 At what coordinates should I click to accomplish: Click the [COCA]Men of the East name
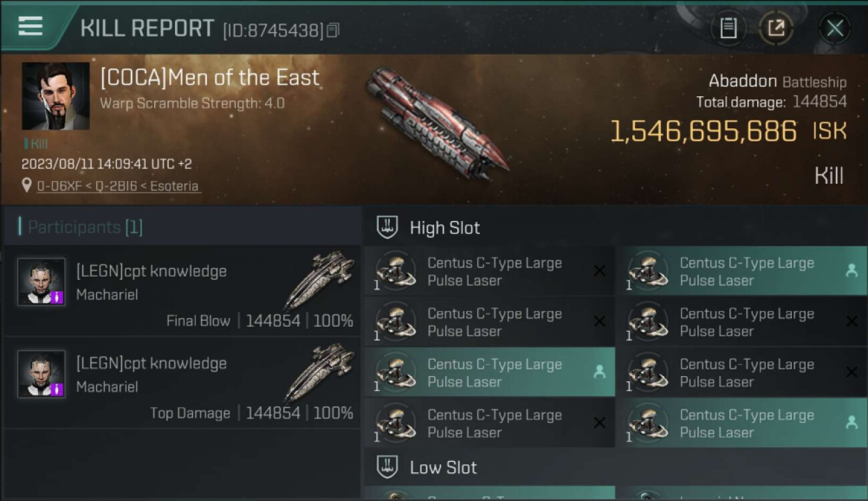(x=210, y=77)
